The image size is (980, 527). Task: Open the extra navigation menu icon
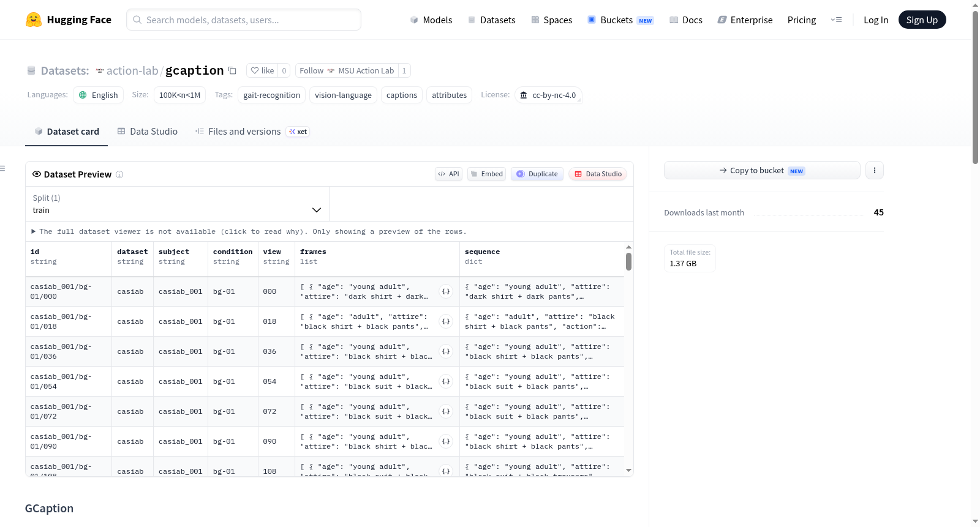[836, 20]
